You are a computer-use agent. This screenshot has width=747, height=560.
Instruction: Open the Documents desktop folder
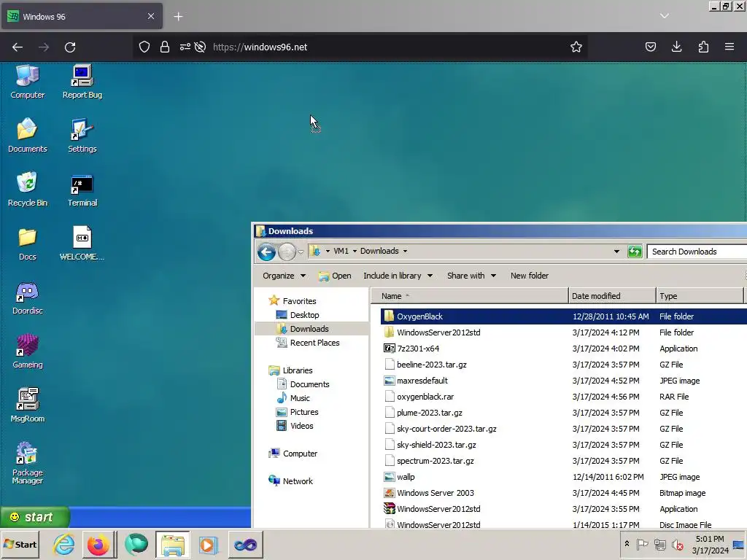pyautogui.click(x=27, y=136)
